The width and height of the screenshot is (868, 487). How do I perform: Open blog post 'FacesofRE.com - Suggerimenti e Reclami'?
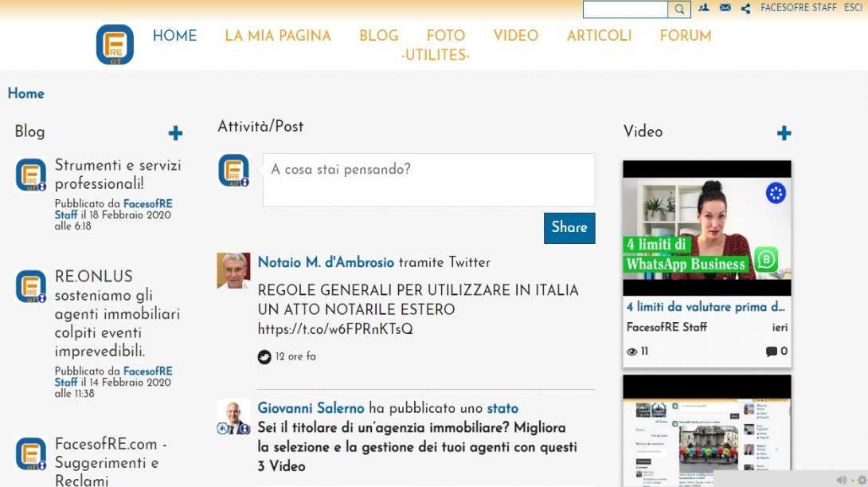(111, 462)
